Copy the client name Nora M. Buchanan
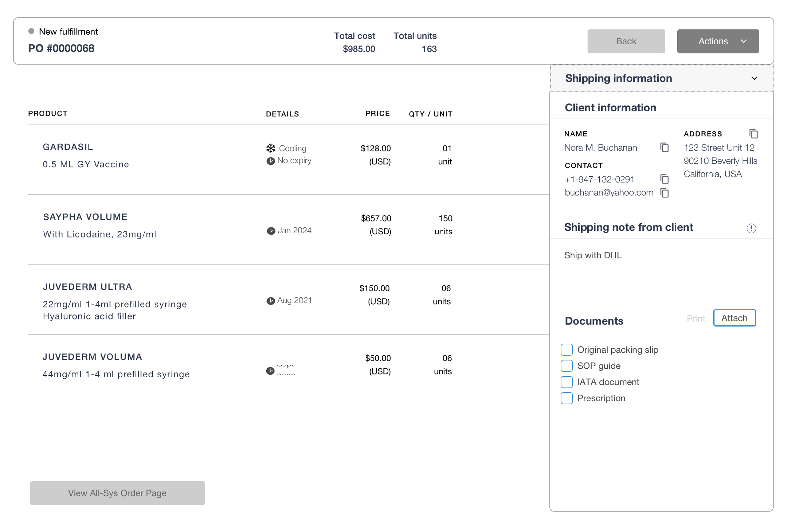 664,148
